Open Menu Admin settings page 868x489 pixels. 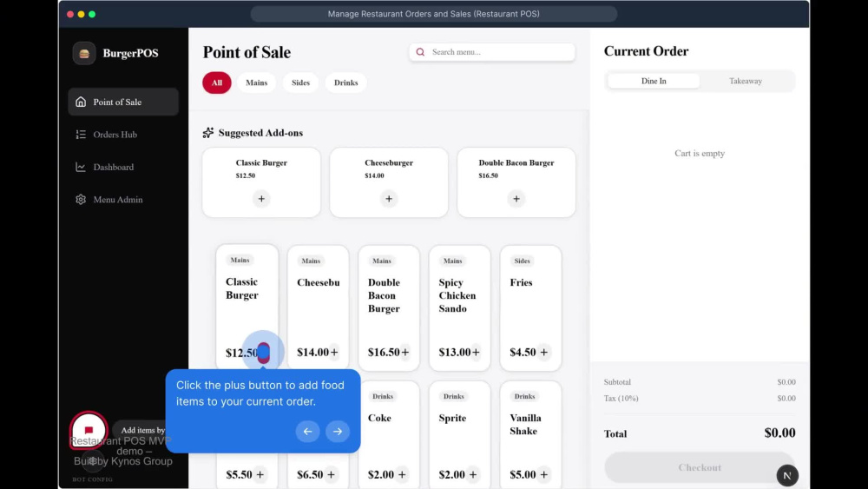123,200
